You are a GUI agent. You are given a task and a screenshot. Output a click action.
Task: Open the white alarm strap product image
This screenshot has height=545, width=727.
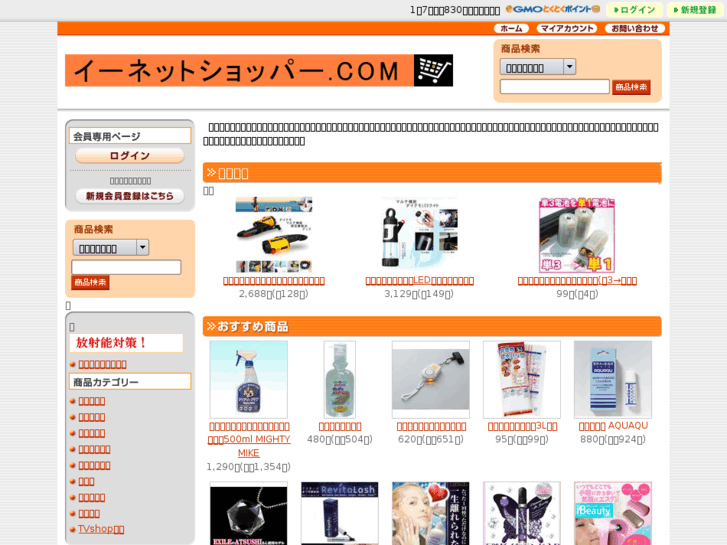431,380
